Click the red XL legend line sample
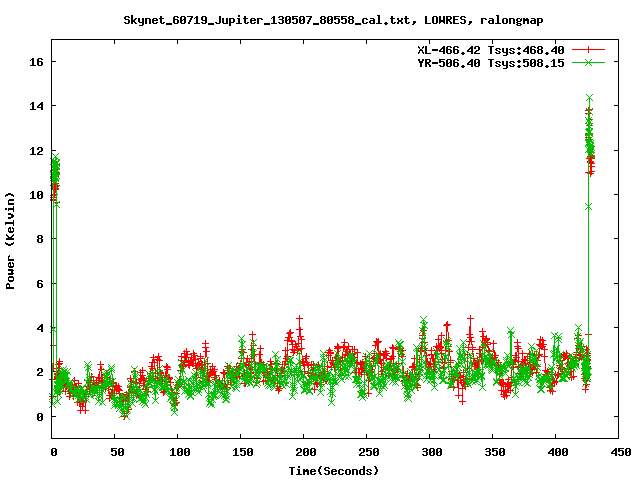Viewport: 640px width, 480px height. tap(588, 50)
